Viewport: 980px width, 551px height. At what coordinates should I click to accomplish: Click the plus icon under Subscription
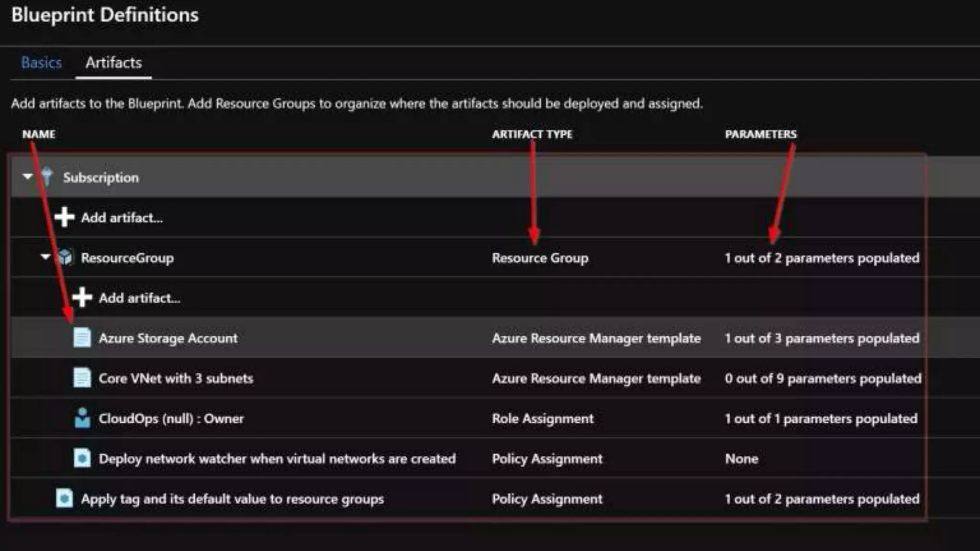click(x=64, y=217)
